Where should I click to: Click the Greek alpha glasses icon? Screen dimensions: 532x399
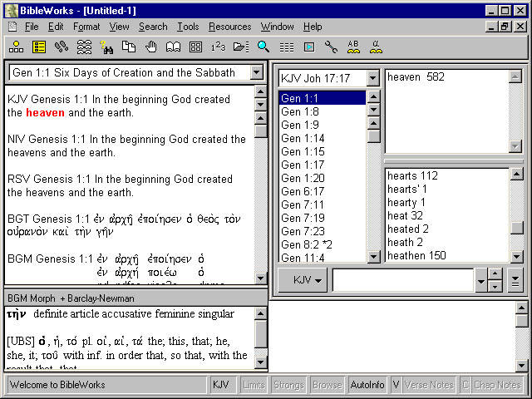point(376,47)
